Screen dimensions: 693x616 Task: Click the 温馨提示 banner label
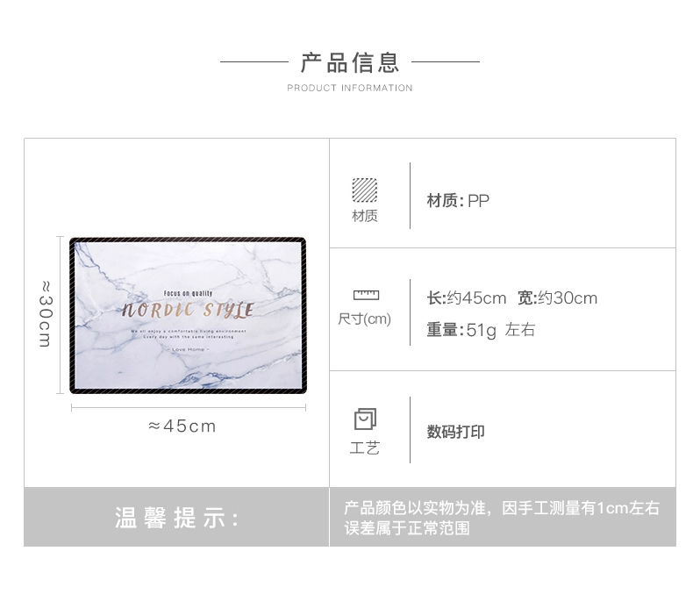coord(177,518)
